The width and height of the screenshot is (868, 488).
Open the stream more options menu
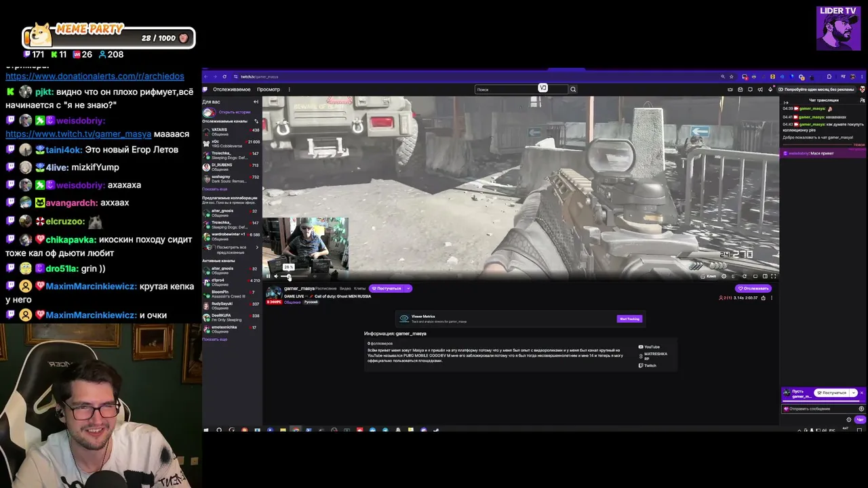click(771, 298)
